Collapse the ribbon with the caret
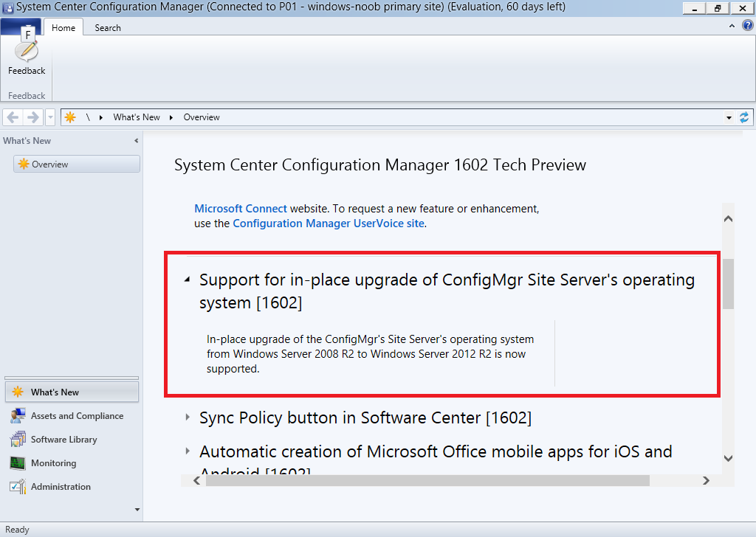The height and width of the screenshot is (537, 756). 732,26
